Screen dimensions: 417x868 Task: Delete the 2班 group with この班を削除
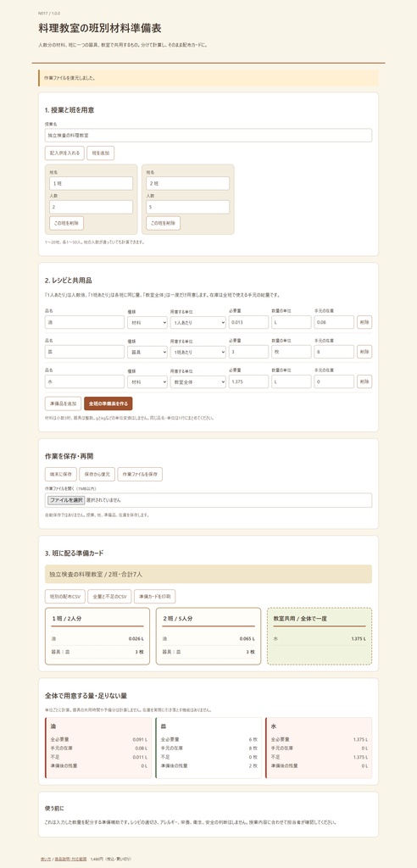(x=164, y=223)
